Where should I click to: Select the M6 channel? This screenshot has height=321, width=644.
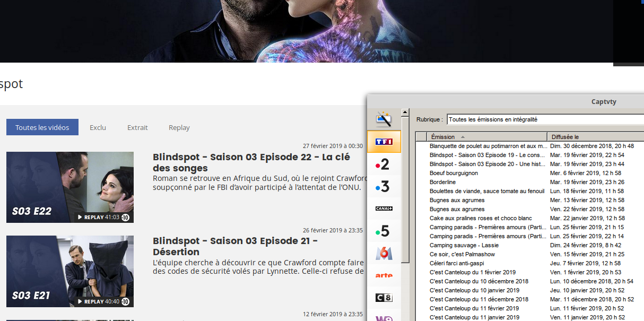[384, 253]
